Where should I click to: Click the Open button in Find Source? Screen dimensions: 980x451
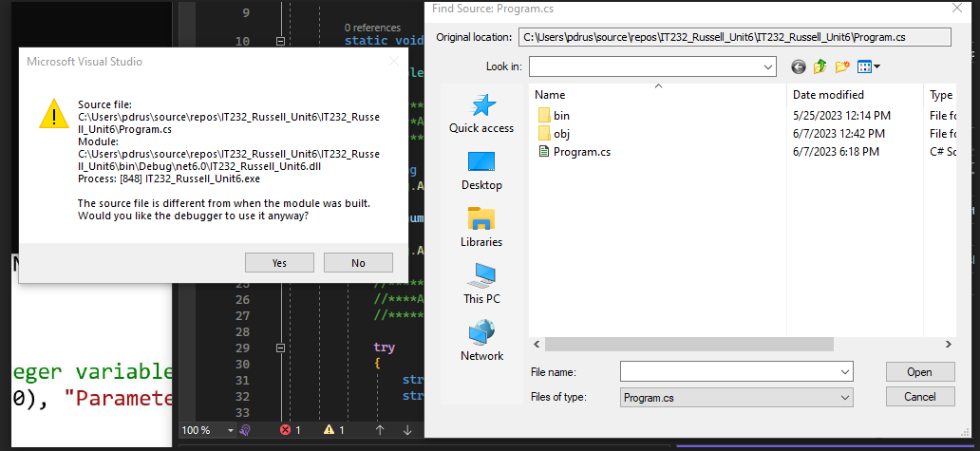point(920,371)
